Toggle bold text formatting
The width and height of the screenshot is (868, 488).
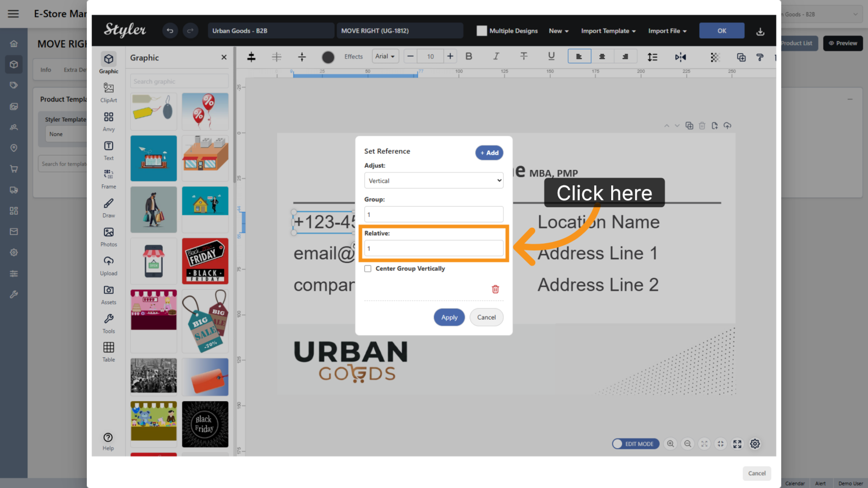tap(469, 56)
